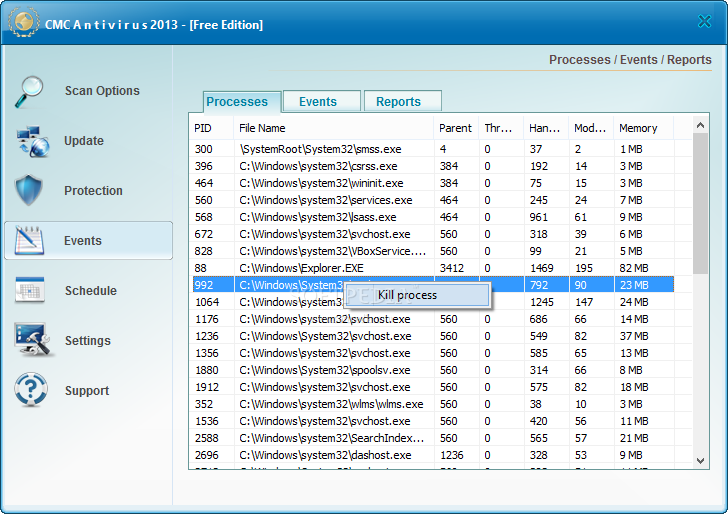Screen dimensions: 728x514
Task: Click the Events notepad icon
Action: (x=29, y=240)
